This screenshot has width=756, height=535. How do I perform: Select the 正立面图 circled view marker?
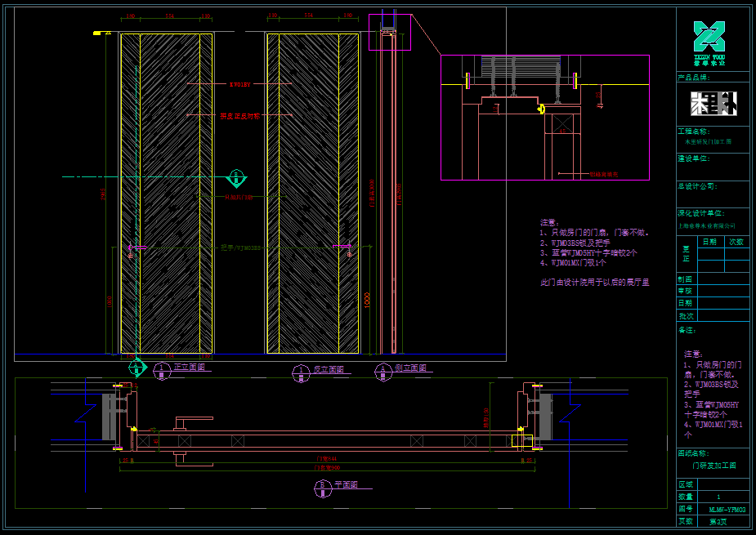[161, 371]
